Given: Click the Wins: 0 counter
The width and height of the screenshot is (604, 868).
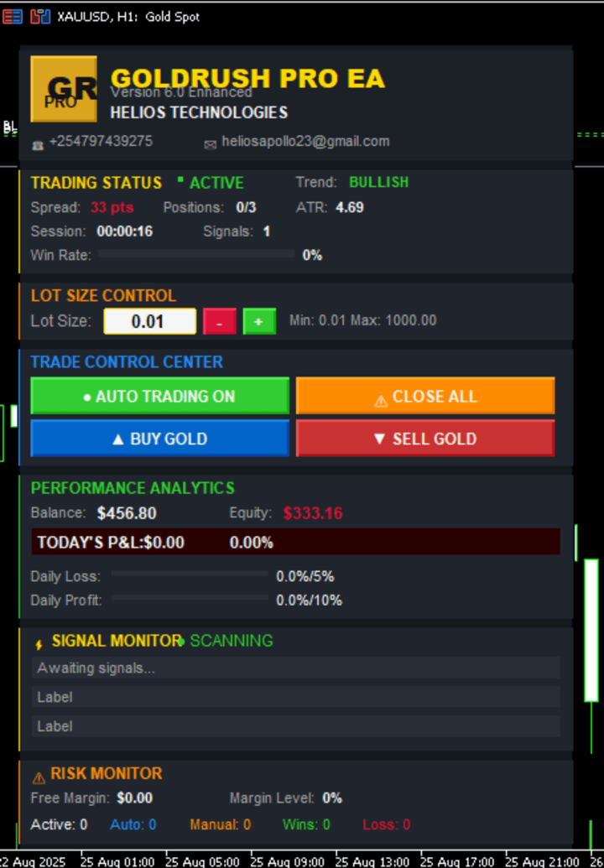Looking at the screenshot, I should click(306, 825).
